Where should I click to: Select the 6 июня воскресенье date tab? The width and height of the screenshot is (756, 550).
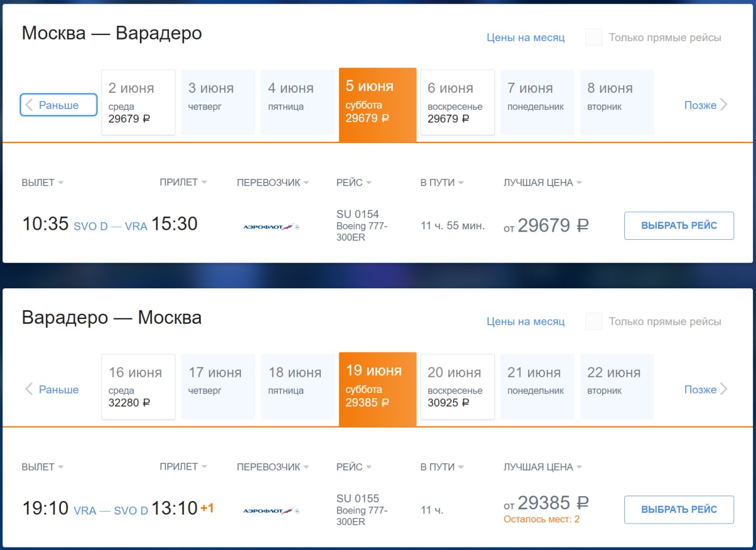click(x=458, y=102)
